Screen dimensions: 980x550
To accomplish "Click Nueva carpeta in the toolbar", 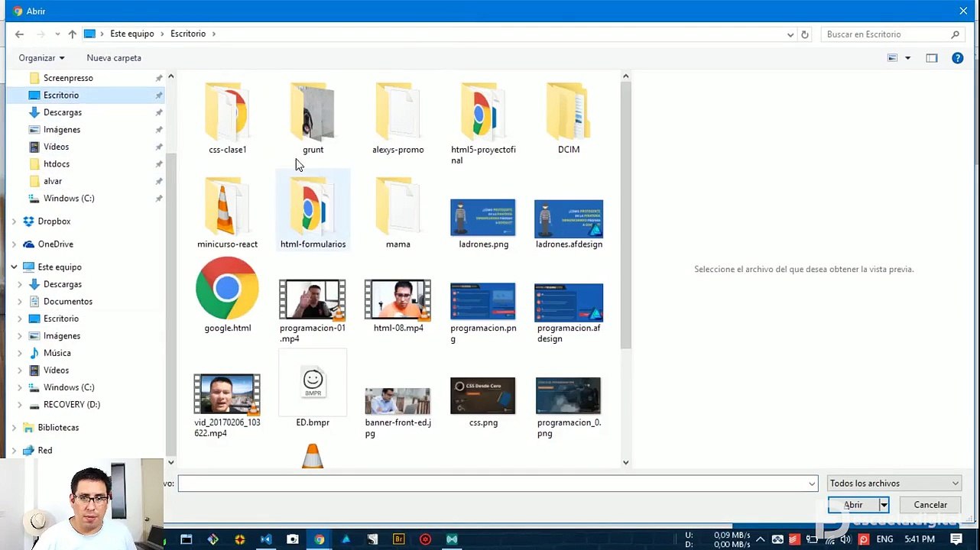I will click(114, 58).
